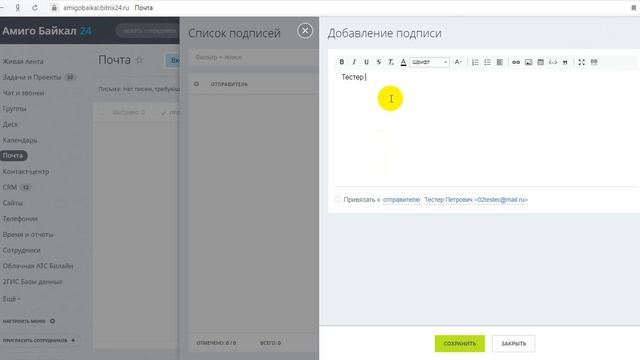Toggle strikethrough formatting in signature editor
The image size is (640, 360).
[x=378, y=62]
